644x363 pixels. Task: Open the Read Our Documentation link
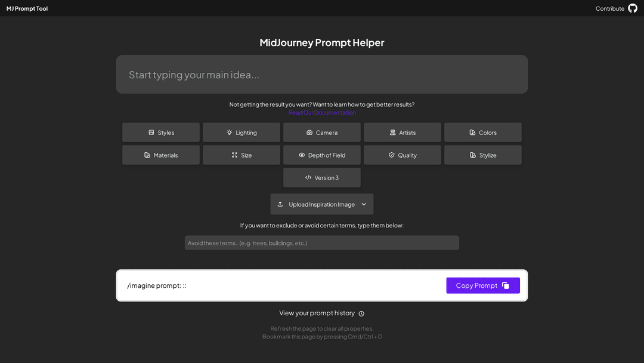coord(322,112)
